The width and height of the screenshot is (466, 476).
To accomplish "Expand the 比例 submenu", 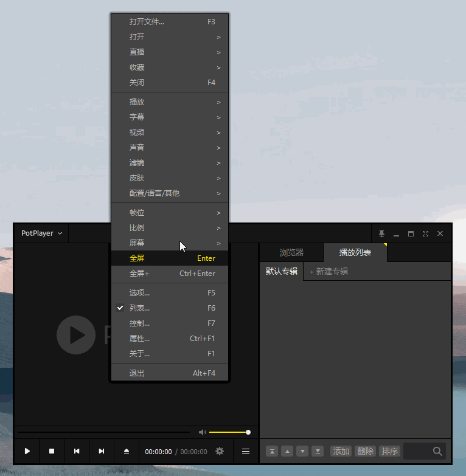I will tap(170, 228).
